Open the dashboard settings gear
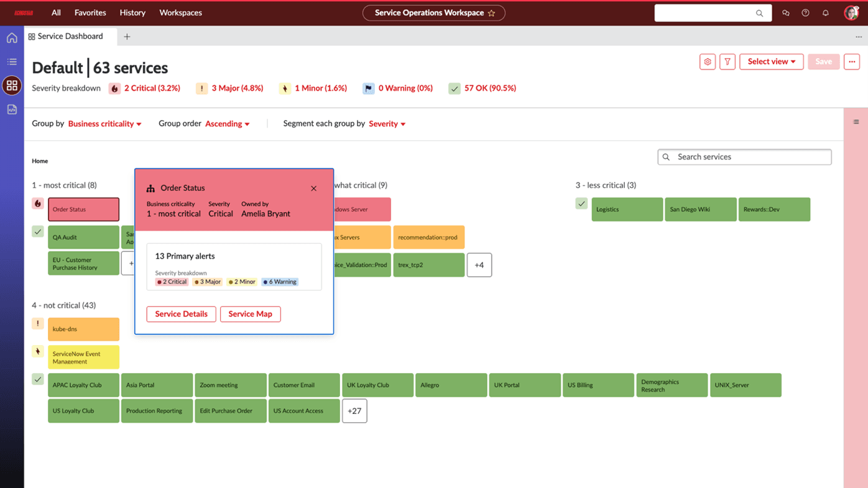 tap(707, 62)
